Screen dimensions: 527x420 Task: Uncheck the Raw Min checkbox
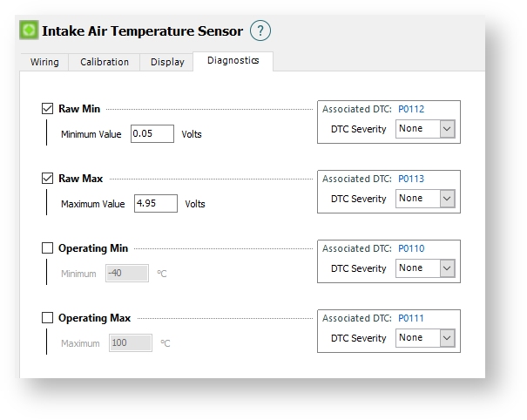coord(48,109)
